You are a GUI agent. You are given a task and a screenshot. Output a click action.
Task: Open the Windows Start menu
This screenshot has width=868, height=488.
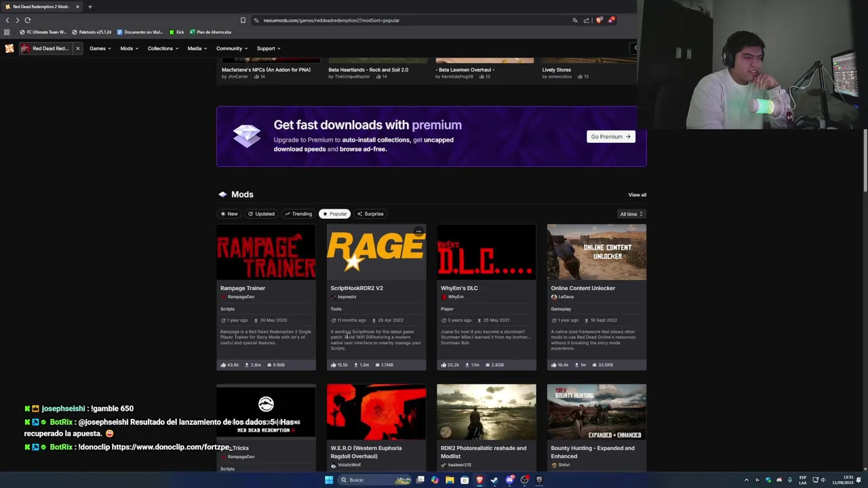click(329, 480)
